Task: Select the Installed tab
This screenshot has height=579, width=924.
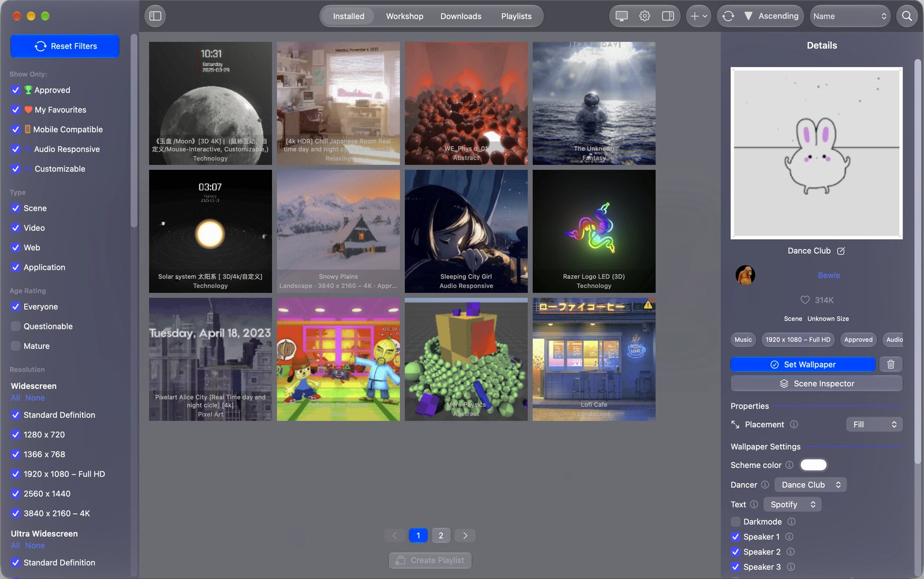Action: 348,16
